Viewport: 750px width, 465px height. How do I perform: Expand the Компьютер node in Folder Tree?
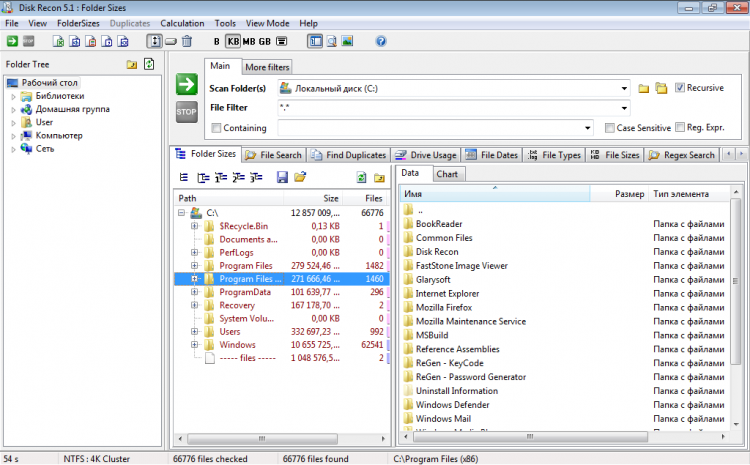pyautogui.click(x=13, y=136)
